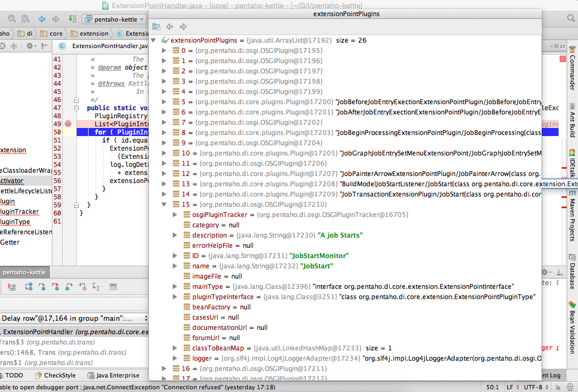The width and height of the screenshot is (578, 392).
Task: Expand element 8 Plugin@17203
Action: click(x=164, y=133)
